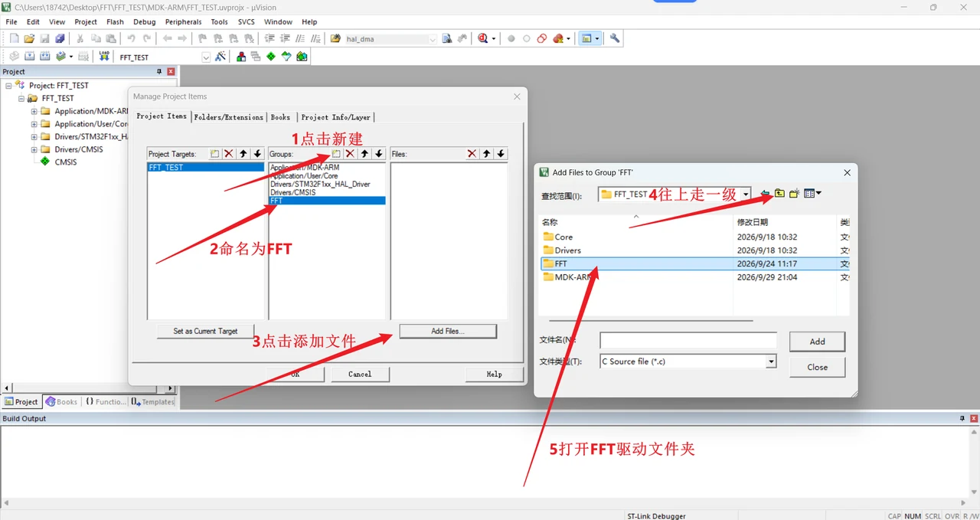Open the Peripherals menu
Viewport: 980px width, 520px height.
(183, 22)
